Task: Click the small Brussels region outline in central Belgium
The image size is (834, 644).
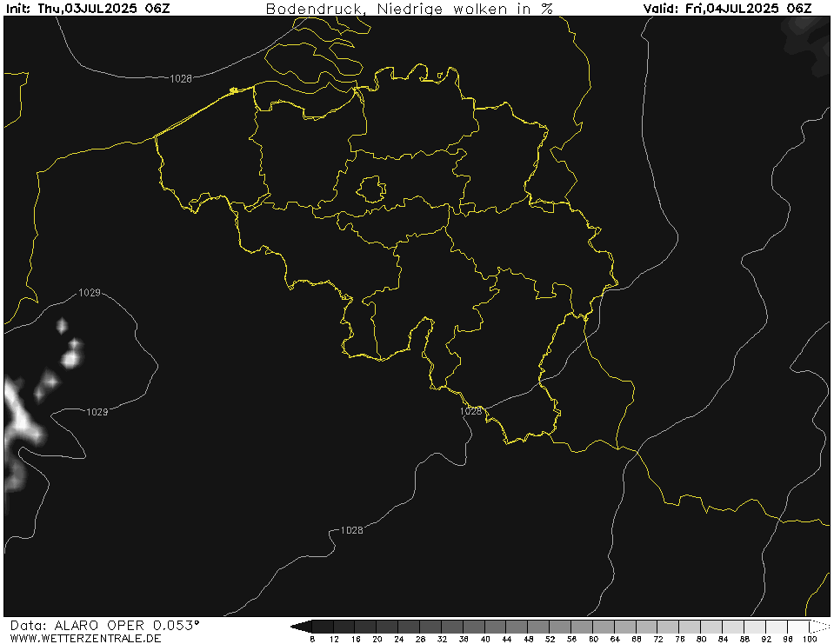Action: (371, 189)
